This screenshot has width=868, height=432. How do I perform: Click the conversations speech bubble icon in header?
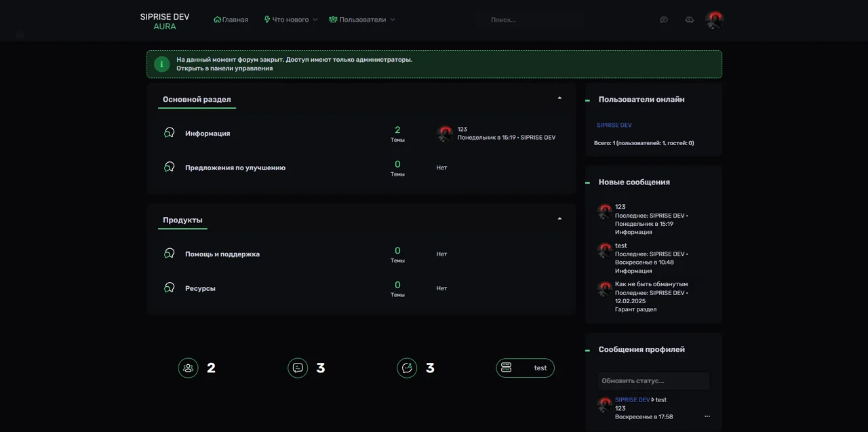click(x=664, y=20)
